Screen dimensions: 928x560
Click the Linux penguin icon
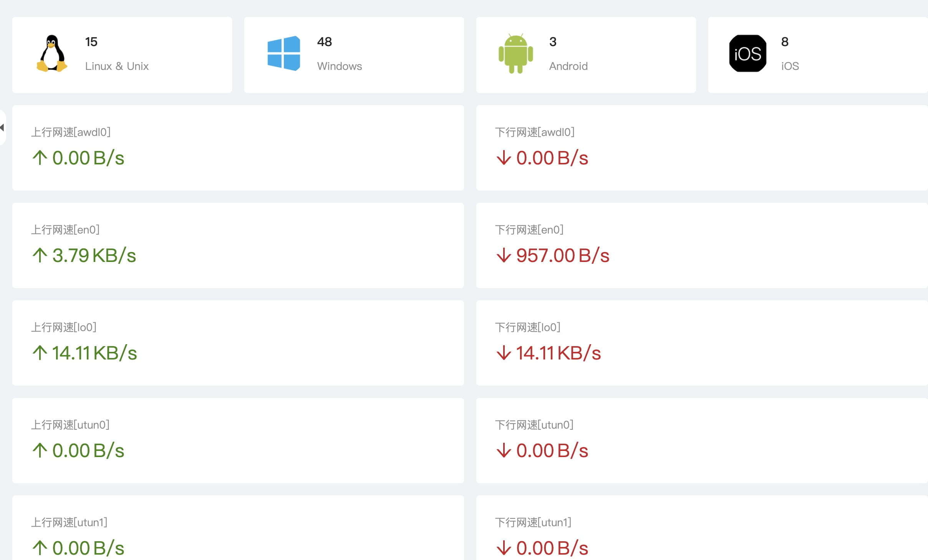(52, 53)
